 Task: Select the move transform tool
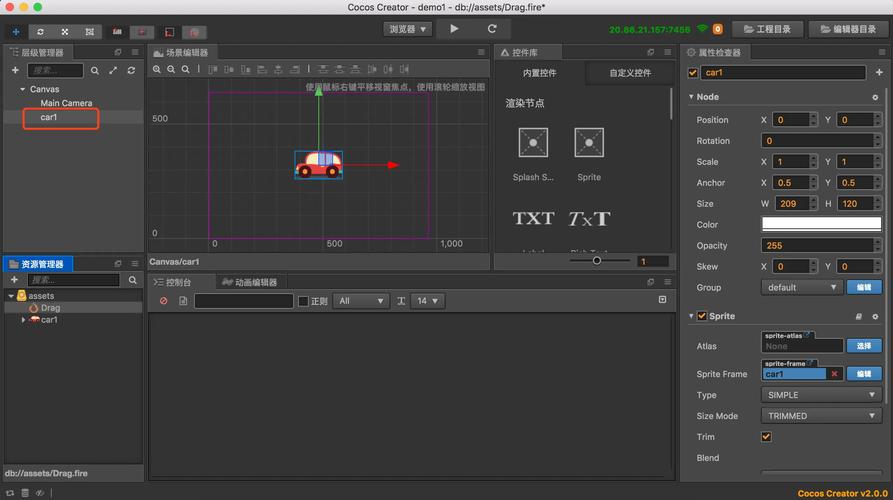16,32
